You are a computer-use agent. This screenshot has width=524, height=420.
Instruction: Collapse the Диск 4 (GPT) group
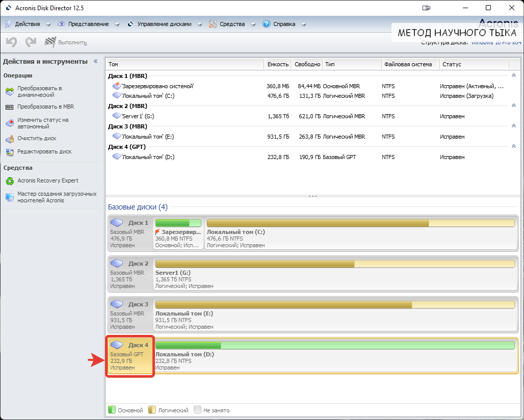coord(514,146)
